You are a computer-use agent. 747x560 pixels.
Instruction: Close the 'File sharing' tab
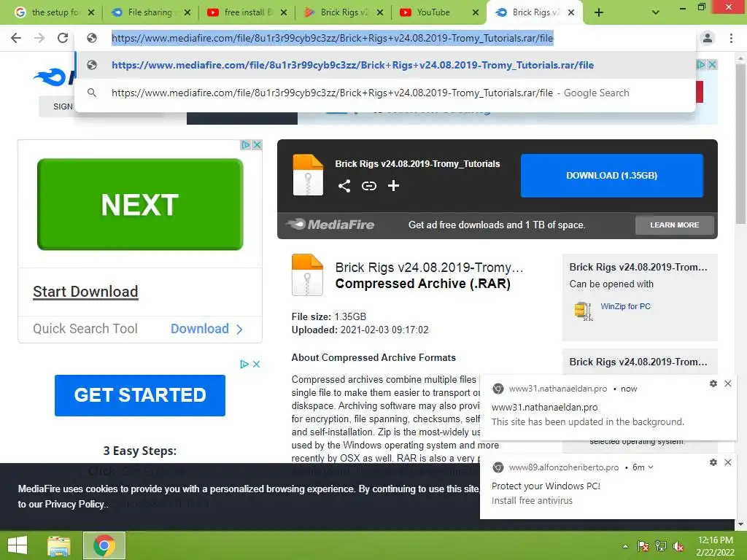[187, 12]
